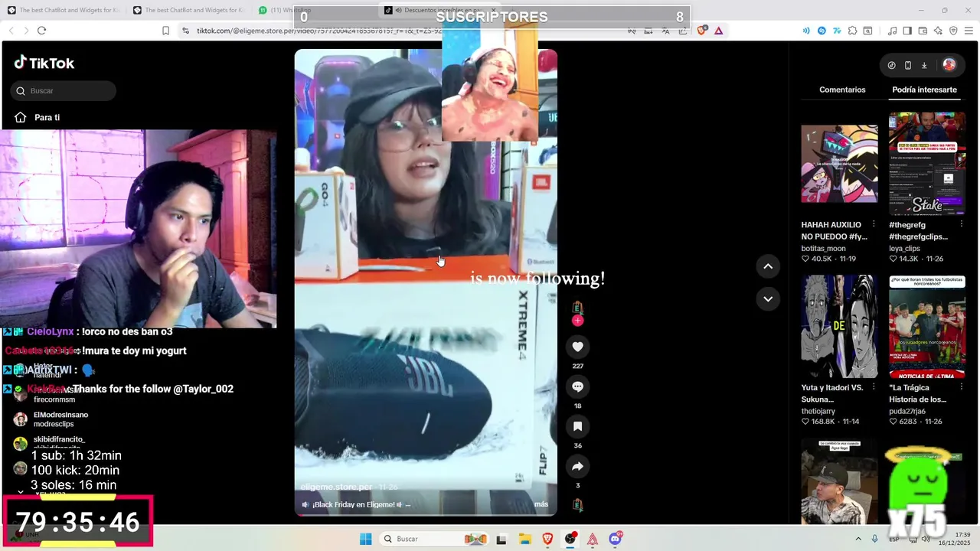980x551 pixels.
Task: Click the download app icon in TikTok header
Action: [924, 65]
